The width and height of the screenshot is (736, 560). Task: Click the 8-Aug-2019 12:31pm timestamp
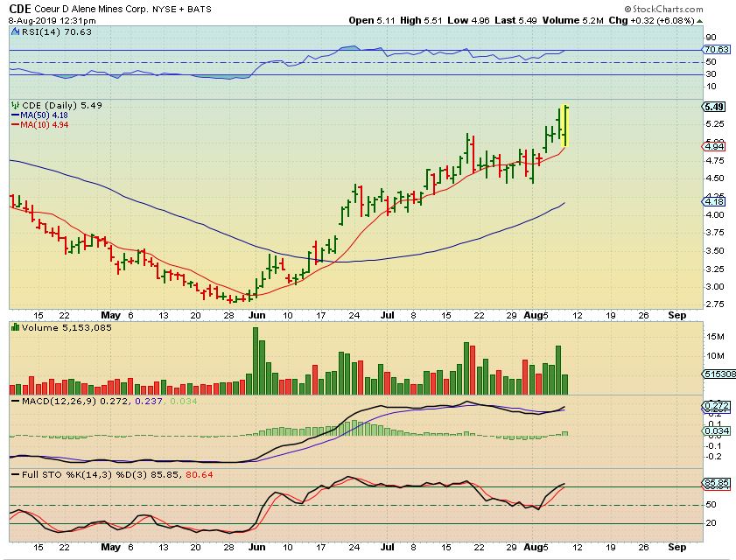pos(53,21)
